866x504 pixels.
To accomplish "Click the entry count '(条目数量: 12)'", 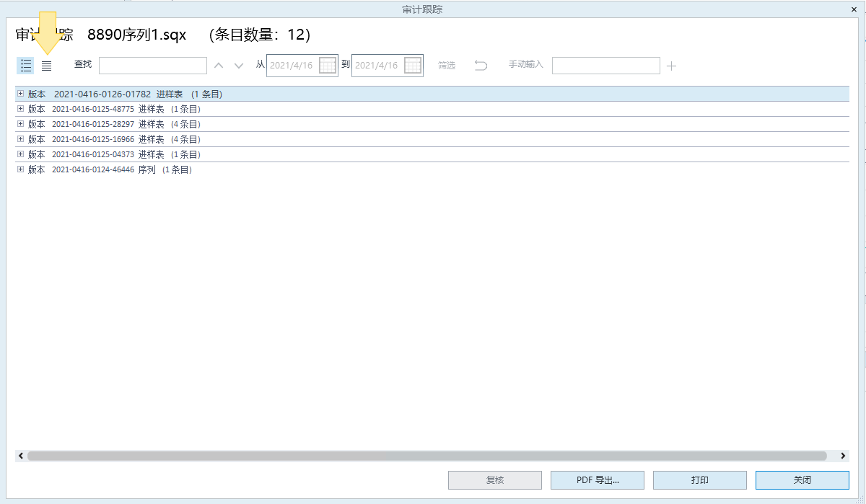I will (x=258, y=35).
